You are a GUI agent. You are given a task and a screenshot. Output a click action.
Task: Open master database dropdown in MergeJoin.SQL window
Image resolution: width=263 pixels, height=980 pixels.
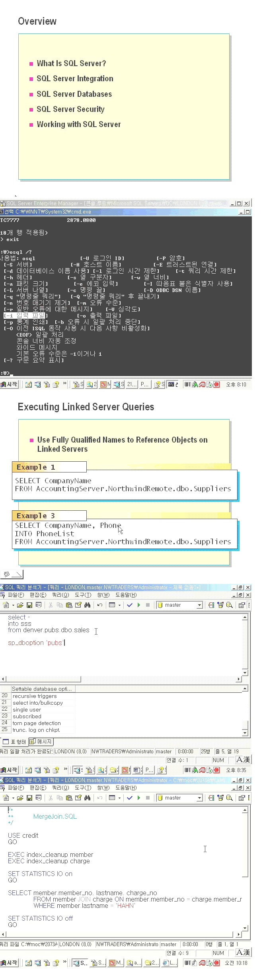click(x=200, y=798)
